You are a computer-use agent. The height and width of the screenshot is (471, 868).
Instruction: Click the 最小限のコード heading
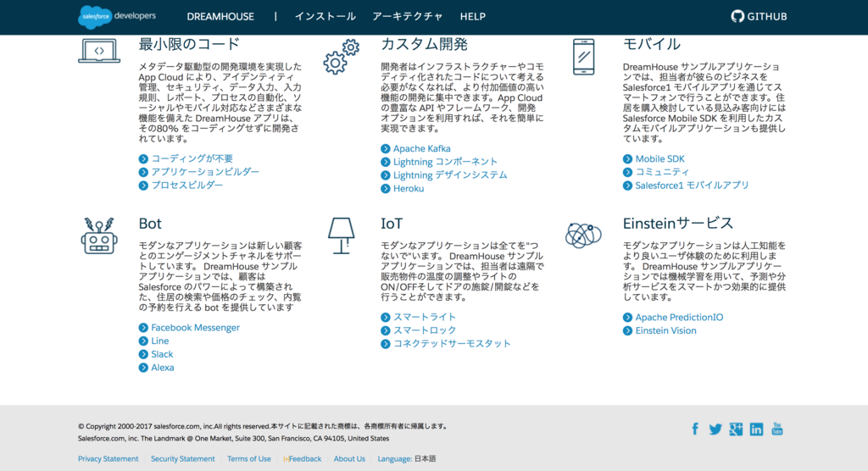189,44
